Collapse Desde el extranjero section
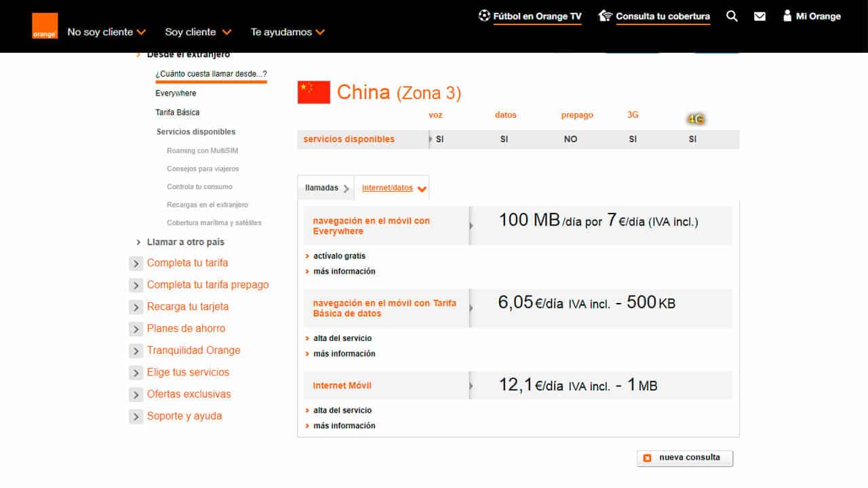 click(x=183, y=54)
